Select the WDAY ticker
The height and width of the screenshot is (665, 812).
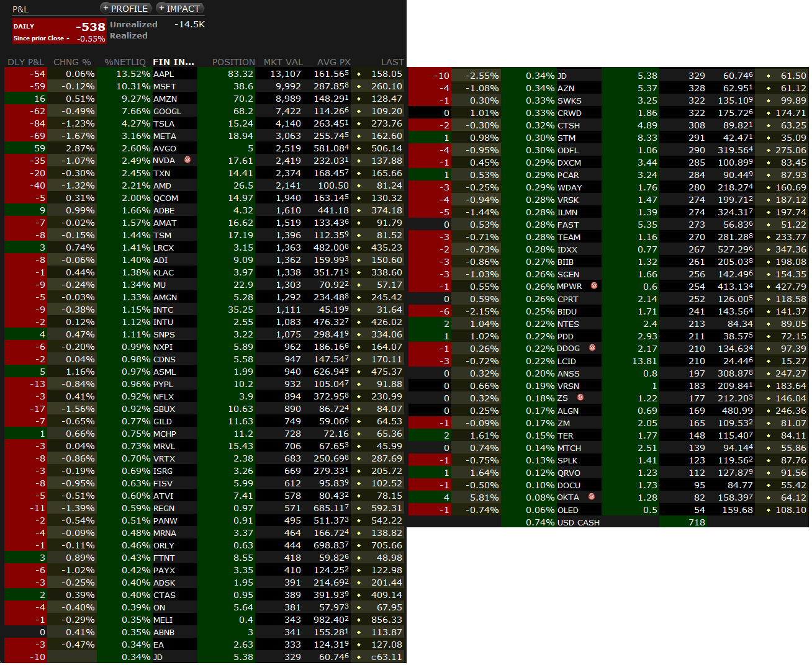click(x=569, y=187)
